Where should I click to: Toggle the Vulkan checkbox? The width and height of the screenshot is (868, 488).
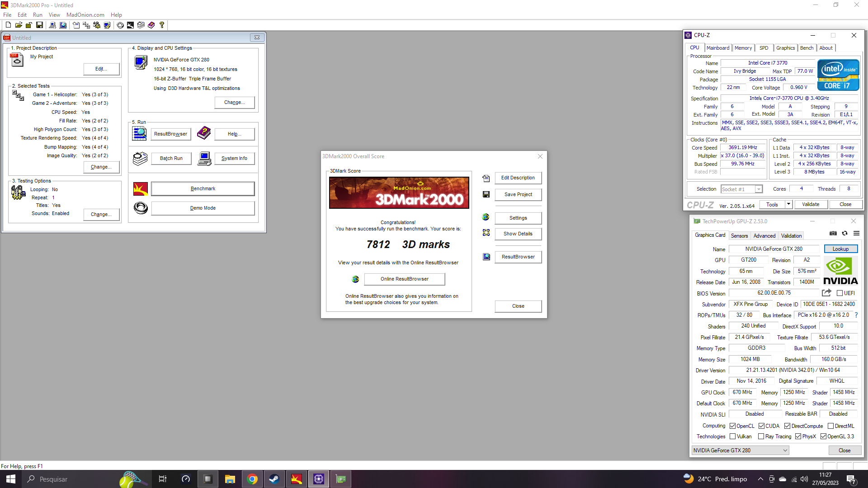click(x=732, y=436)
